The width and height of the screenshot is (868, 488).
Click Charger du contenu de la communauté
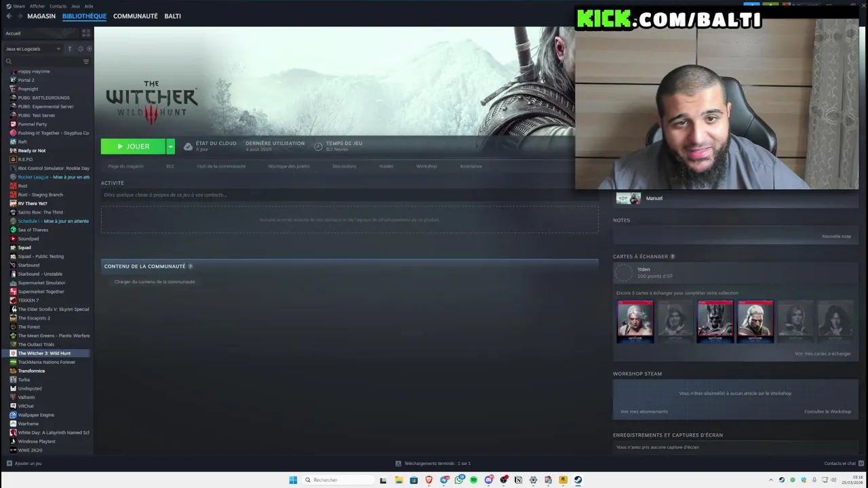pyautogui.click(x=155, y=282)
